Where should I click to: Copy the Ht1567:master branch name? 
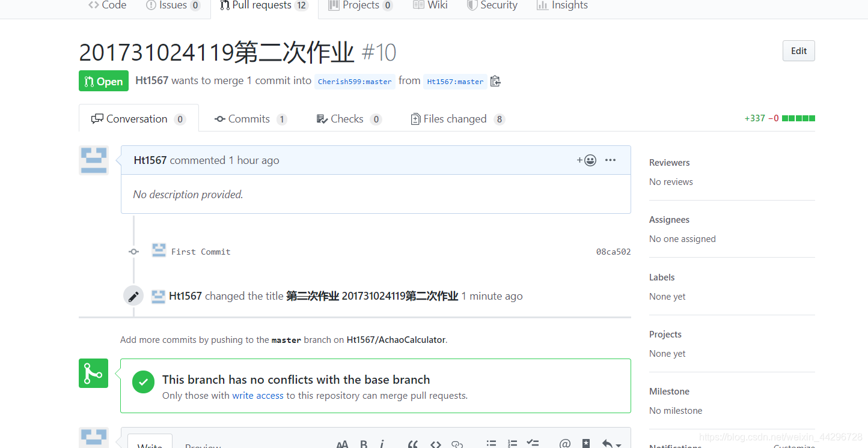495,80
